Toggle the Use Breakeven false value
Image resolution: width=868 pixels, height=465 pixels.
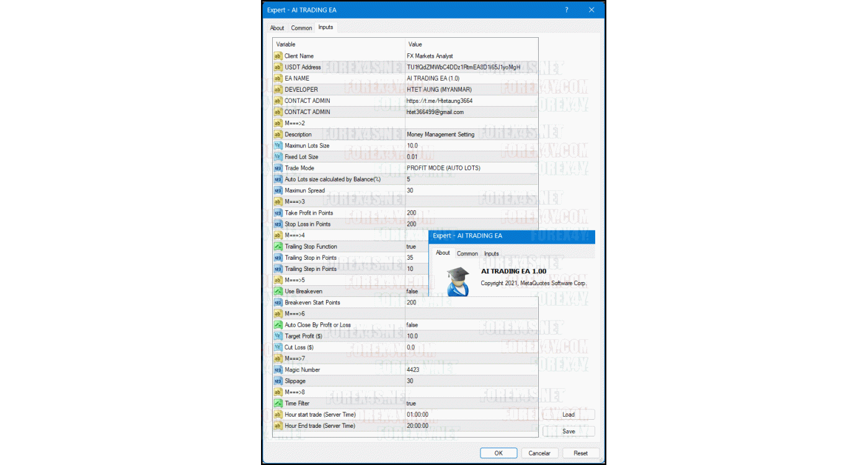[x=412, y=291]
